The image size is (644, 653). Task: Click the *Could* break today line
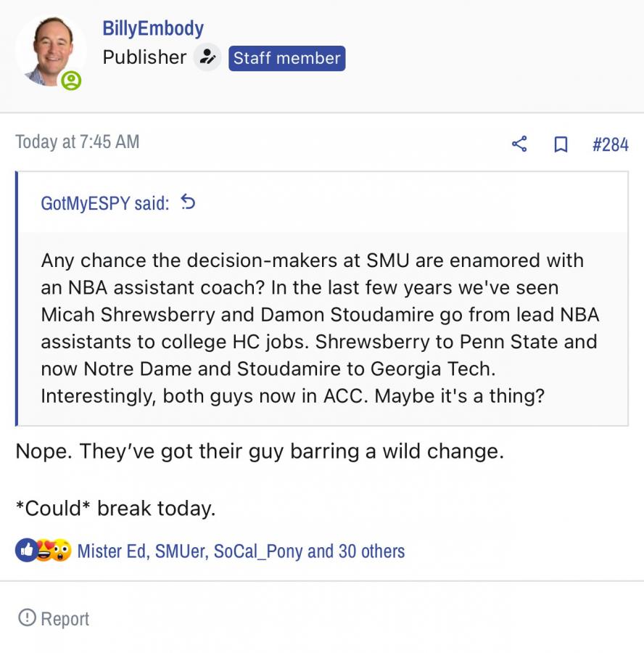116,508
